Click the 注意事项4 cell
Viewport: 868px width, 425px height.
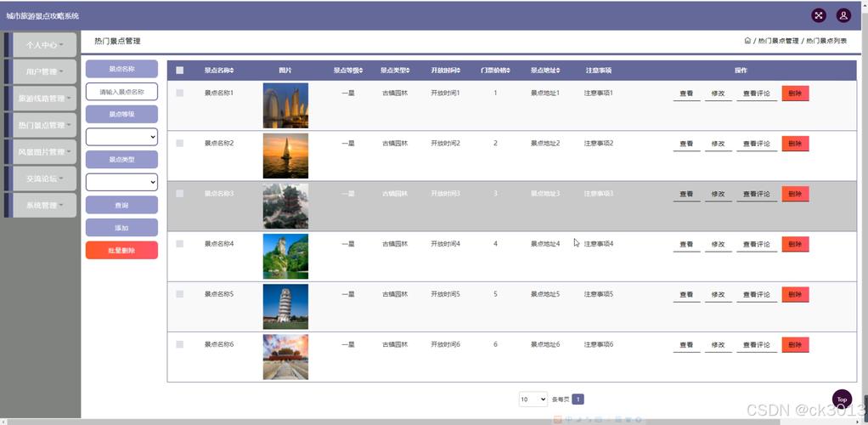(x=599, y=244)
